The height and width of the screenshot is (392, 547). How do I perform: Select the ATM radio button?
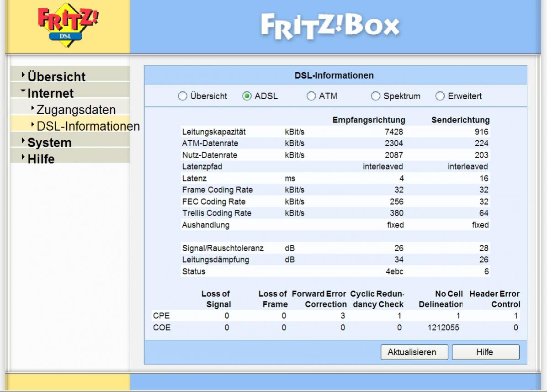click(x=311, y=96)
